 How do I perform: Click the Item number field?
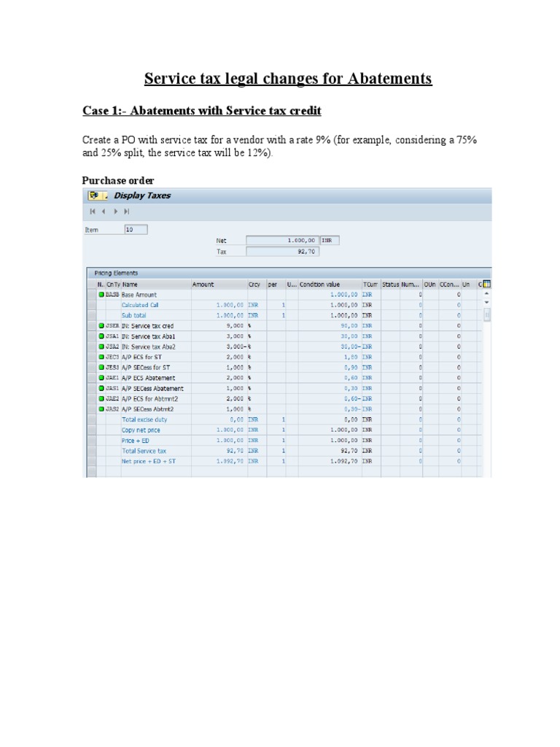[136, 230]
